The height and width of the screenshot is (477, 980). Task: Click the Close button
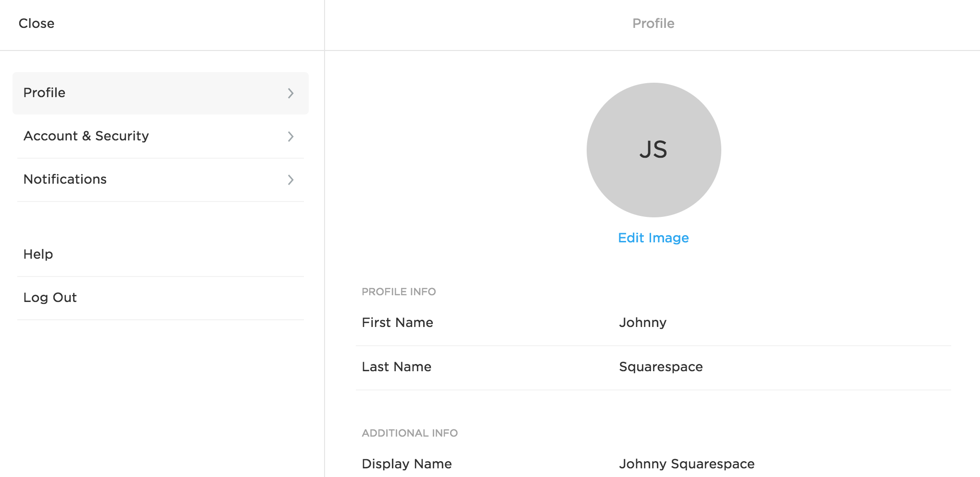[x=37, y=24]
